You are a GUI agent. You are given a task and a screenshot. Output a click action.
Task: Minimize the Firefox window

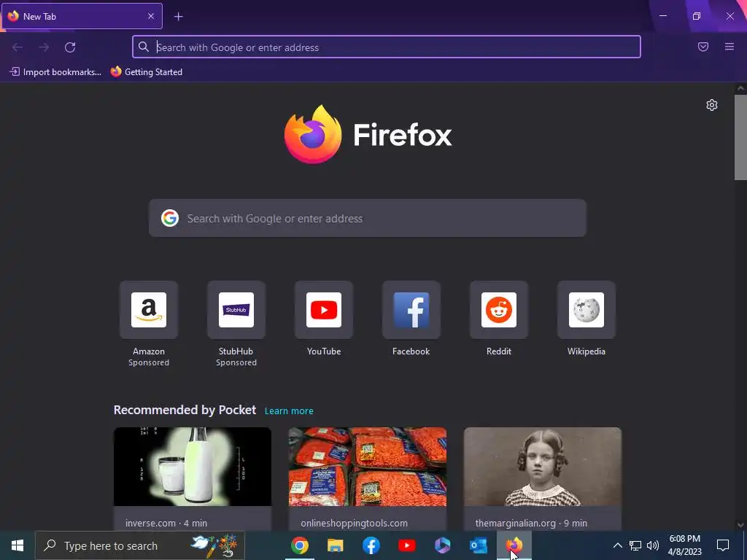point(662,16)
